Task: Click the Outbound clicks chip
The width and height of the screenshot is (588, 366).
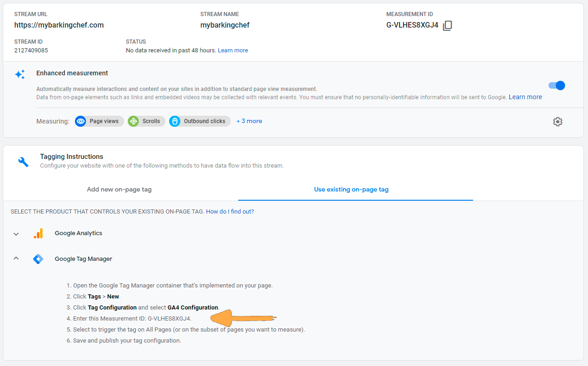Action: (x=200, y=121)
